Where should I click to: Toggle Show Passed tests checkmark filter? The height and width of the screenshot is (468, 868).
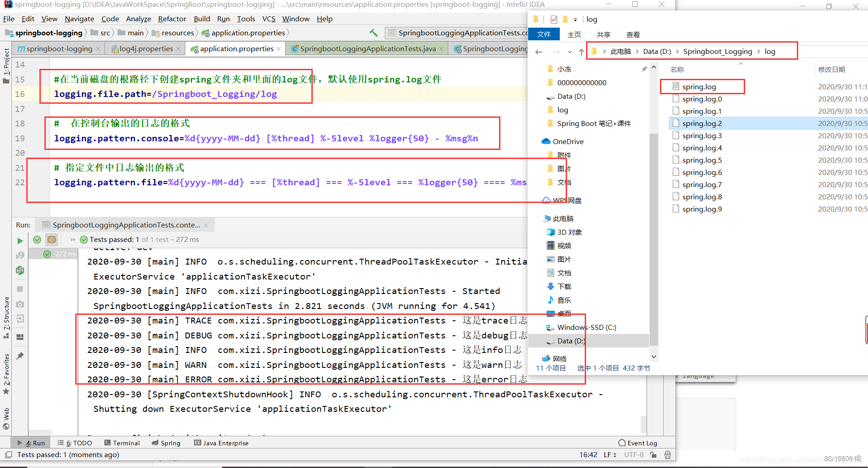(x=37, y=240)
